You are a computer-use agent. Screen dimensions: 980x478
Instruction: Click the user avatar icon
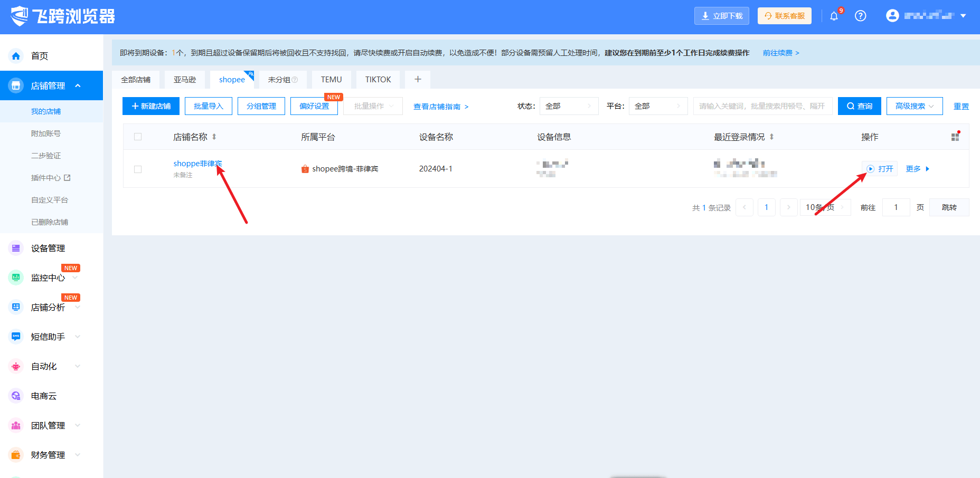point(892,16)
